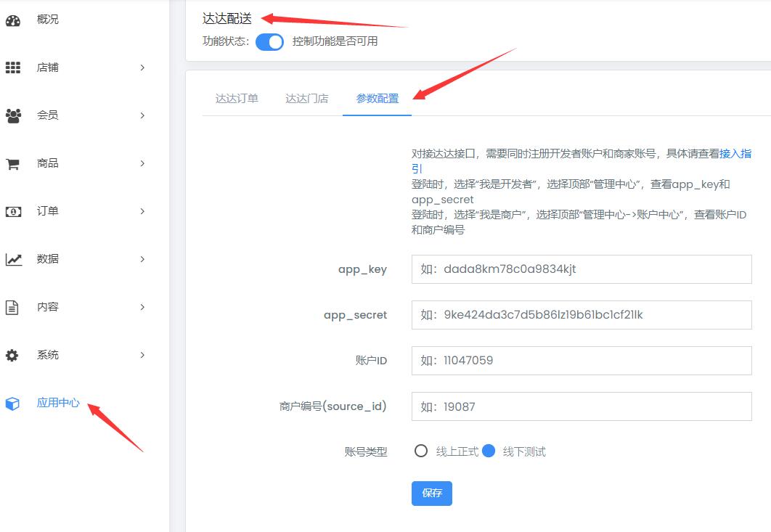Click the 保存 button
The width and height of the screenshot is (771, 532).
pos(432,493)
